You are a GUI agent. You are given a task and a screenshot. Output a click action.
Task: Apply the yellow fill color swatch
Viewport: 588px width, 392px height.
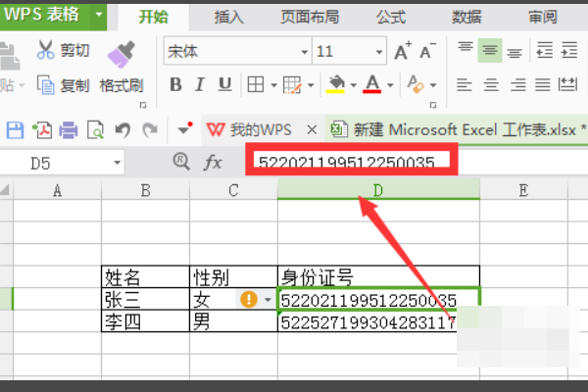(336, 85)
